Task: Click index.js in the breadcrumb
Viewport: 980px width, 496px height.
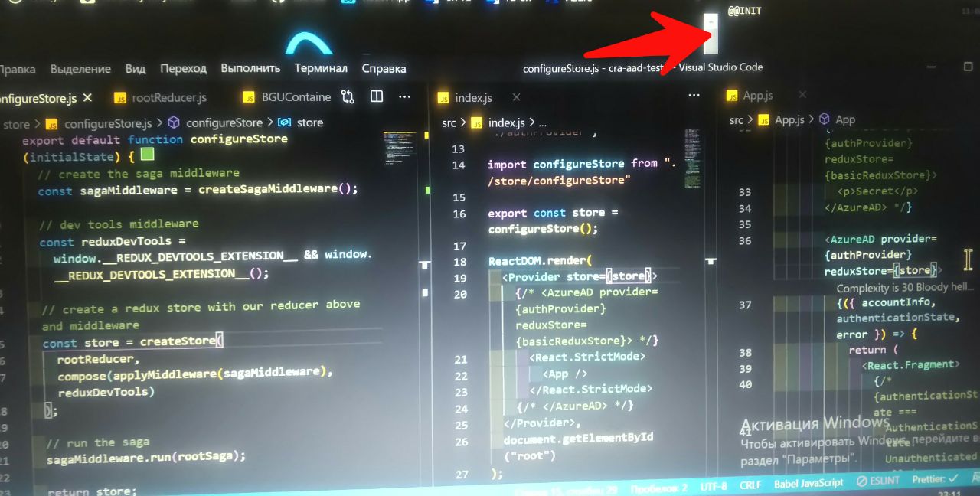Action: (507, 122)
